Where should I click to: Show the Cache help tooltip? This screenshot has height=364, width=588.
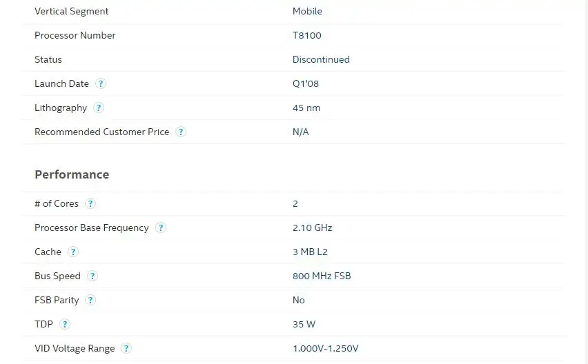coord(73,252)
